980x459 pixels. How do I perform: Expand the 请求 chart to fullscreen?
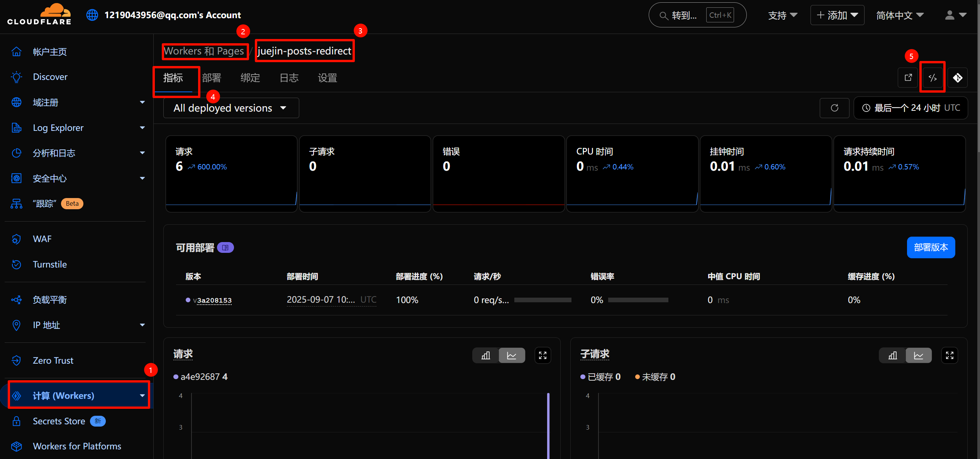543,355
